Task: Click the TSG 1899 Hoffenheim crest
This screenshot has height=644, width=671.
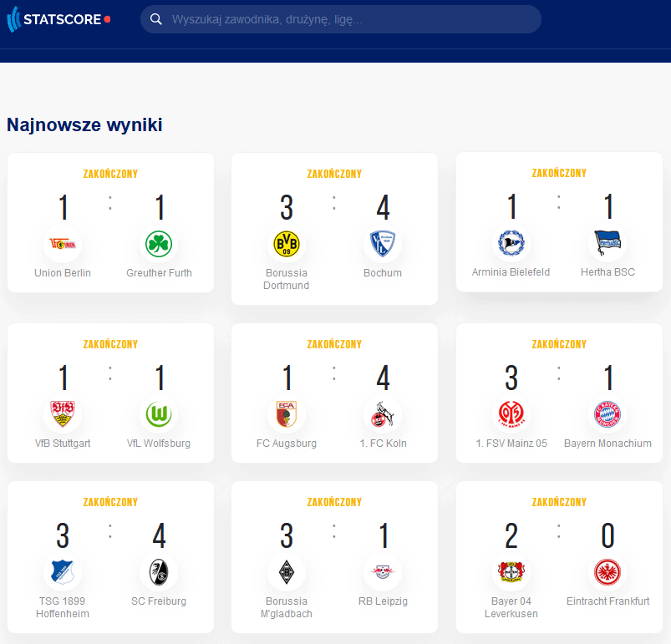Action: click(x=63, y=571)
